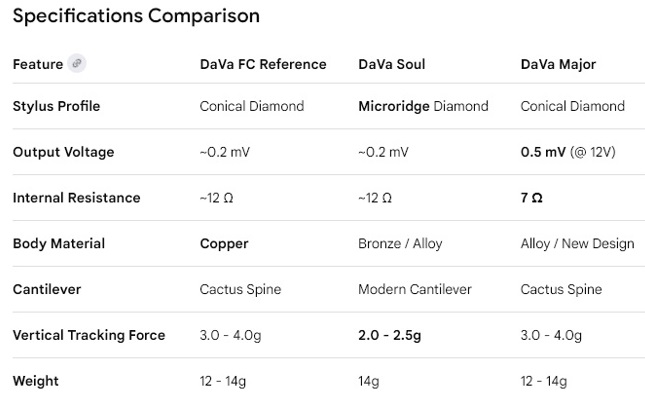
Task: Click the Stylus Profile row label
Action: point(56,106)
